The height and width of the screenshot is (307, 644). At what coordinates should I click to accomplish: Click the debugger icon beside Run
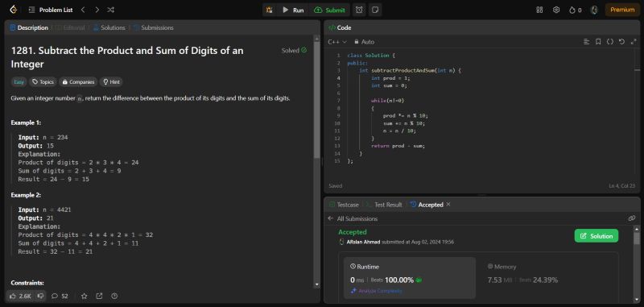(x=270, y=10)
